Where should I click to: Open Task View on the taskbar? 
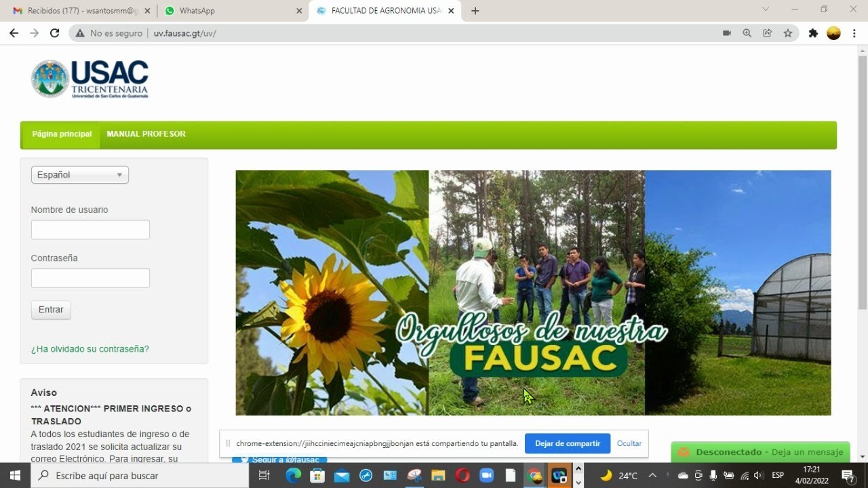(x=264, y=475)
